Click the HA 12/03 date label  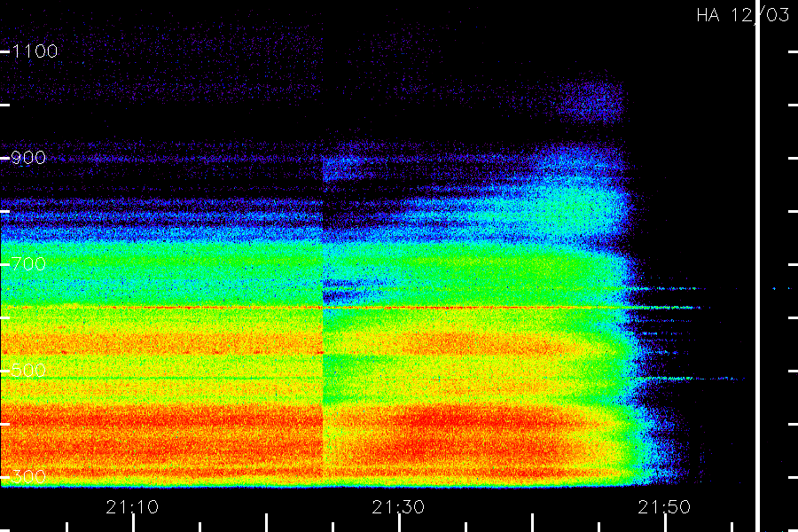[x=742, y=15]
